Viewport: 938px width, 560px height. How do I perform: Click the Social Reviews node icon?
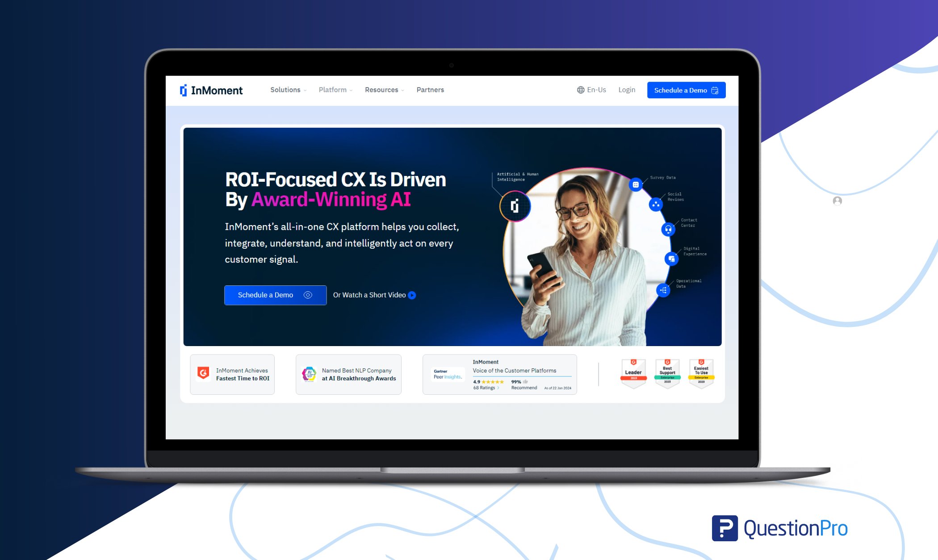point(656,208)
